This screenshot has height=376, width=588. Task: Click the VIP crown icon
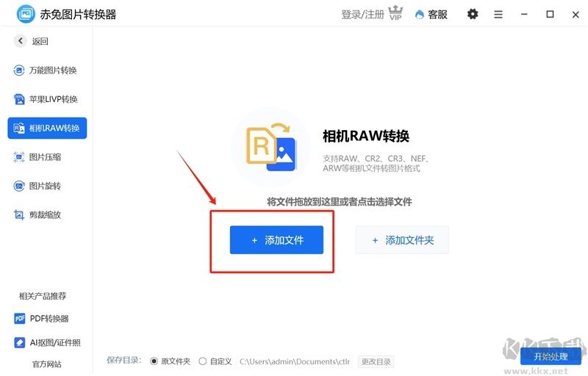[x=395, y=13]
